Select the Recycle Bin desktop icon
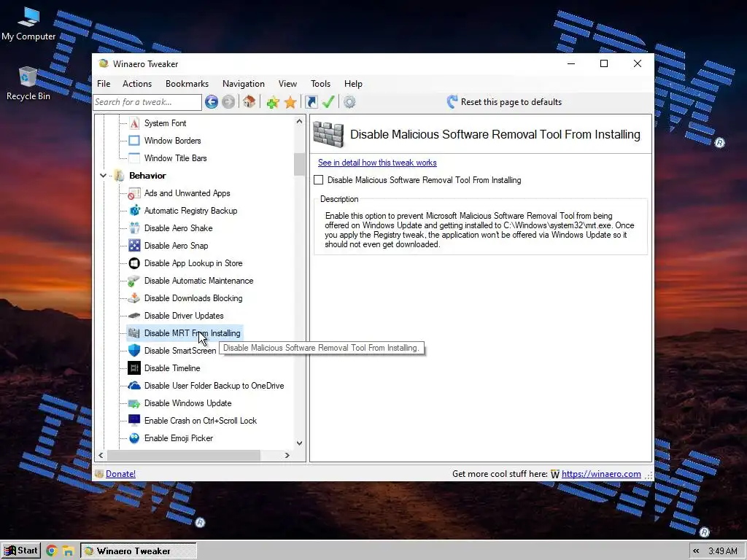Image resolution: width=747 pixels, height=560 pixels. click(x=28, y=85)
